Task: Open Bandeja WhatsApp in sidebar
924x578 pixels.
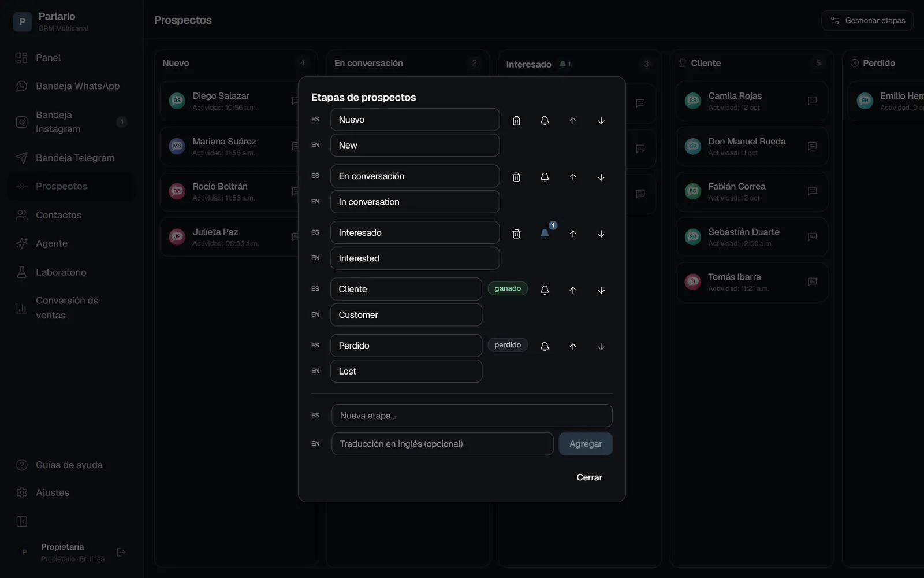Action: click(70, 86)
